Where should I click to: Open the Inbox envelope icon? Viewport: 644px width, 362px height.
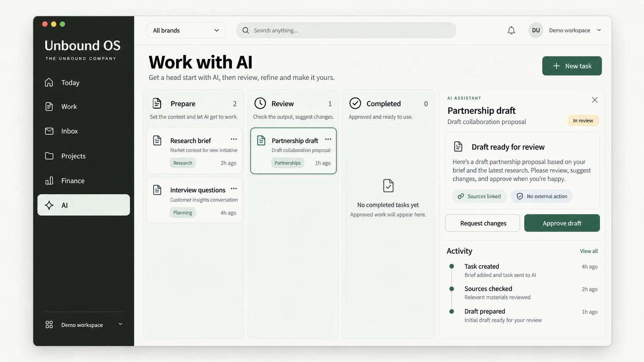pos(49,131)
